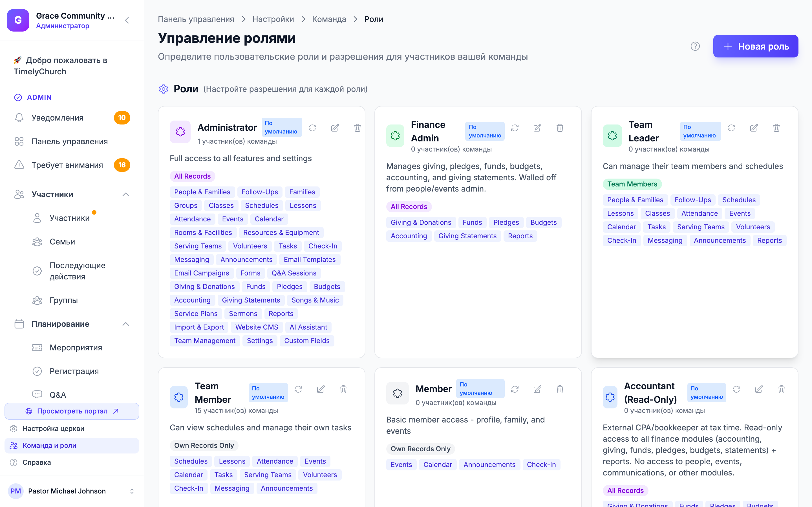Navigate to Настройки breadcrumb
This screenshot has height=507, width=812.
coord(273,19)
